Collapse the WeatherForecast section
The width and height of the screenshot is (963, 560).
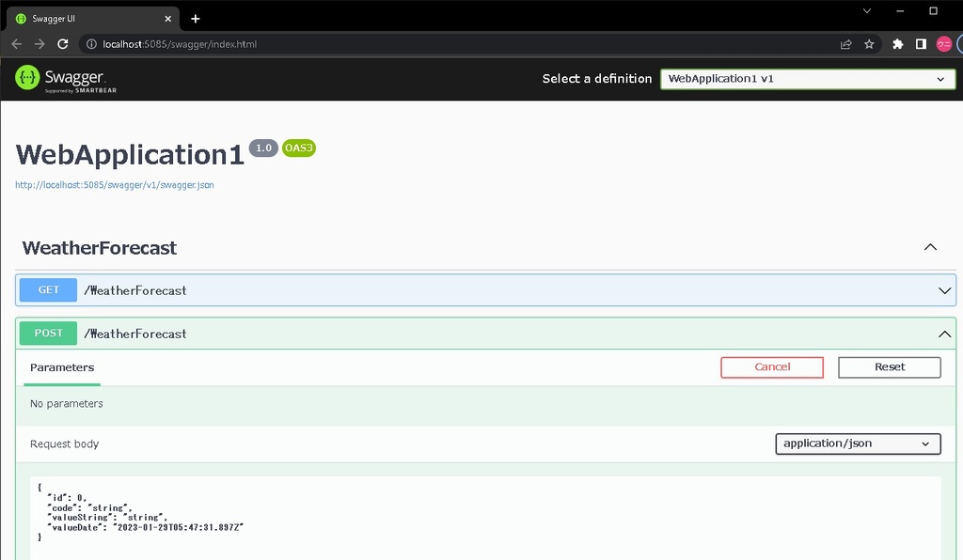coord(930,248)
